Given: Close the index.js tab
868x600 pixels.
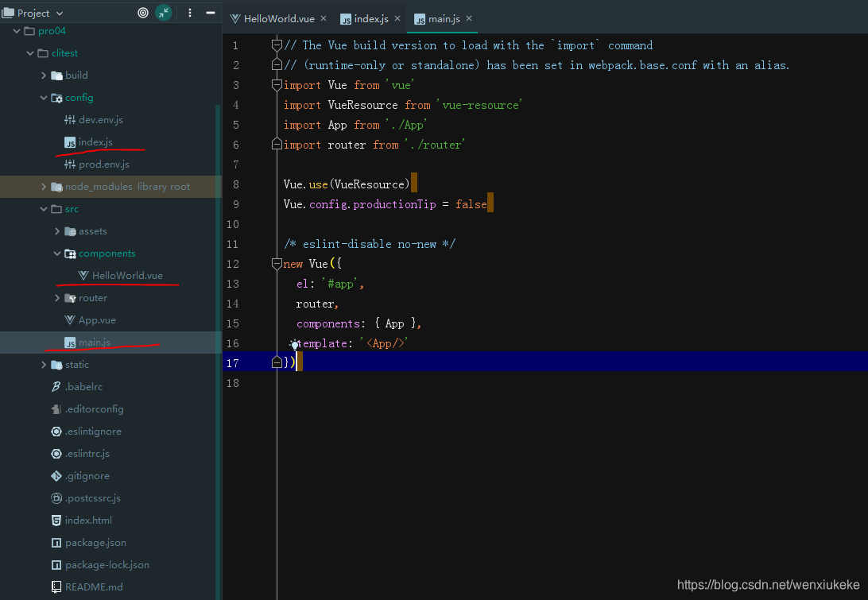Looking at the screenshot, I should (x=397, y=19).
